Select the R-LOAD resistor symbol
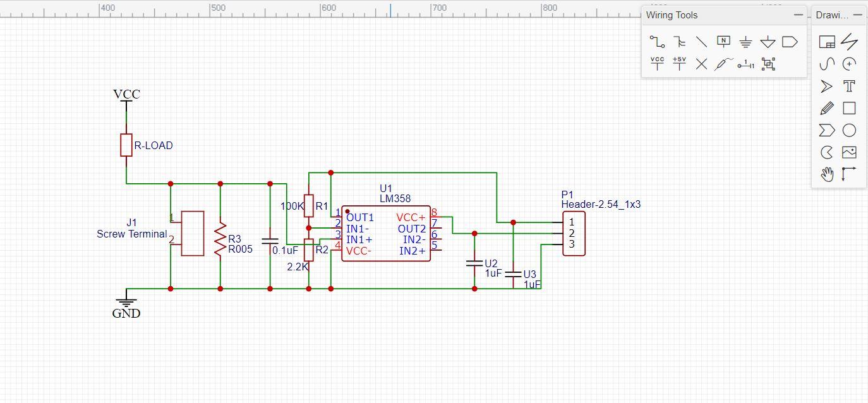Screen dimensions: 868x403 tap(126, 145)
